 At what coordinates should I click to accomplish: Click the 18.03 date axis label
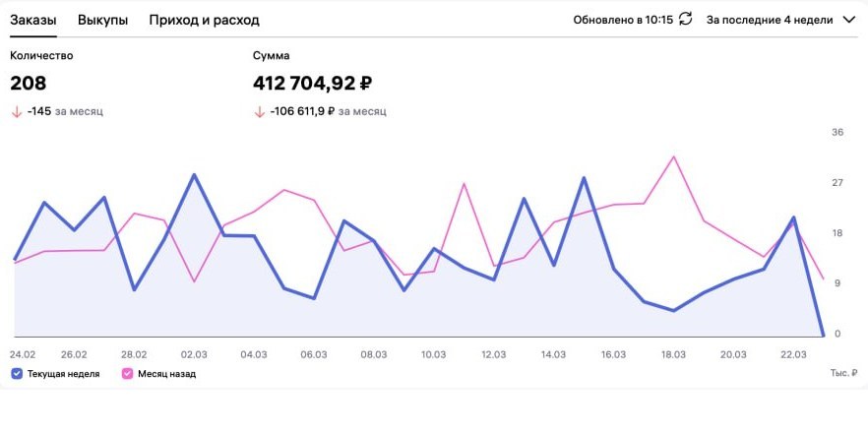pos(673,354)
